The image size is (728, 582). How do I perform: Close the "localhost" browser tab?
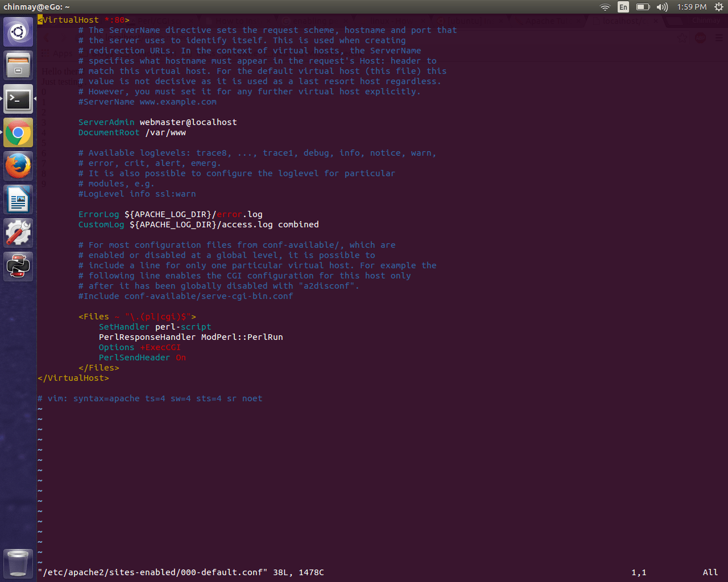pyautogui.click(x=657, y=20)
